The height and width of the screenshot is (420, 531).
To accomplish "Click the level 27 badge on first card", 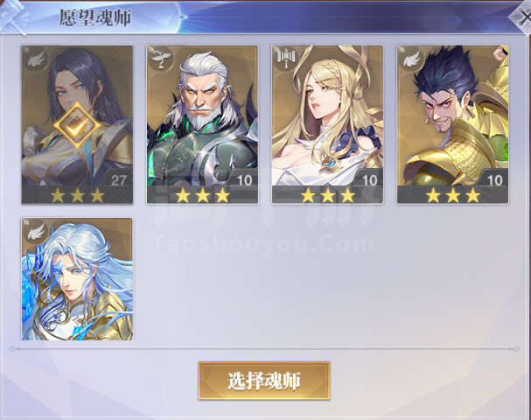I will [x=118, y=180].
